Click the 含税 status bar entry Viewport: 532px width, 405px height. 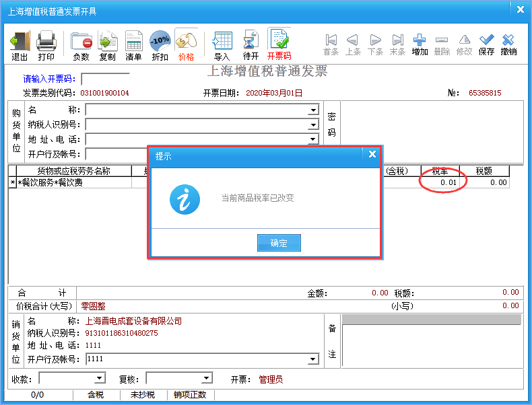tap(96, 395)
